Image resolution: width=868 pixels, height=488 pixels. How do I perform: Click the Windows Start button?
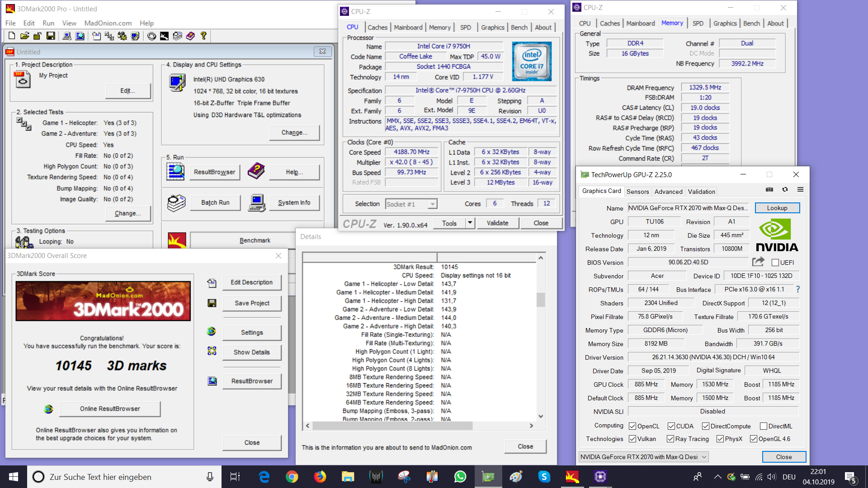(x=14, y=477)
